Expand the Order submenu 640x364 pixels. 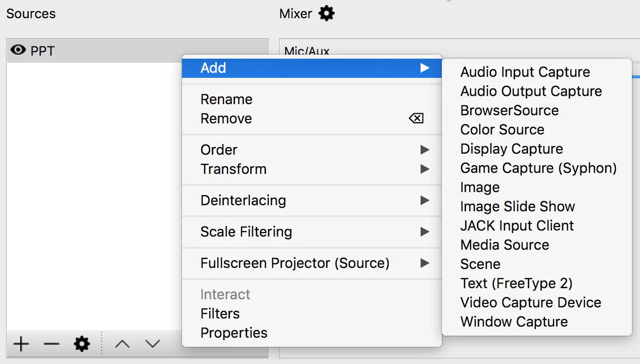tap(312, 150)
